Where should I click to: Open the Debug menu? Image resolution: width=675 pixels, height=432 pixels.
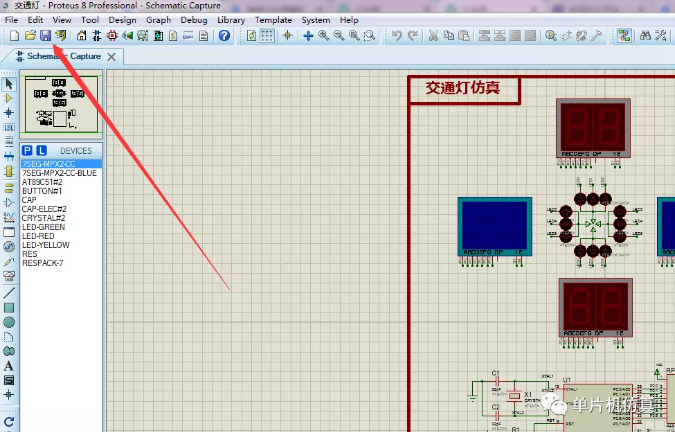[194, 20]
